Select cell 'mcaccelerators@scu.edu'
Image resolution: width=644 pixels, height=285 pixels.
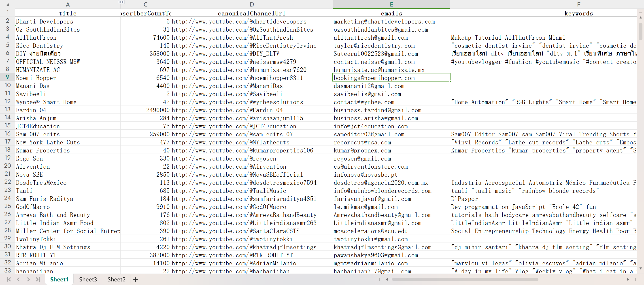(391, 231)
